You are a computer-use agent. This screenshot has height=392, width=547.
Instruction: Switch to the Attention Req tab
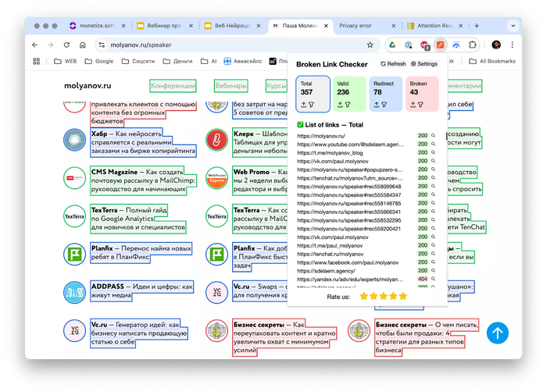click(x=433, y=26)
